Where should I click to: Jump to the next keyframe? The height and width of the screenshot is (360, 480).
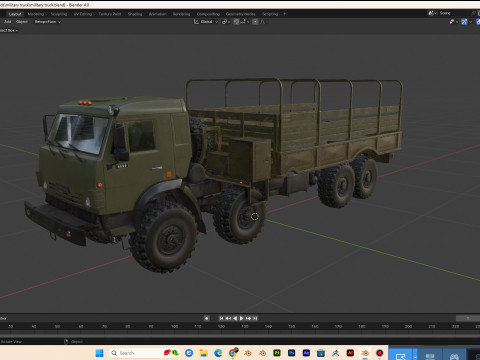tap(248, 318)
